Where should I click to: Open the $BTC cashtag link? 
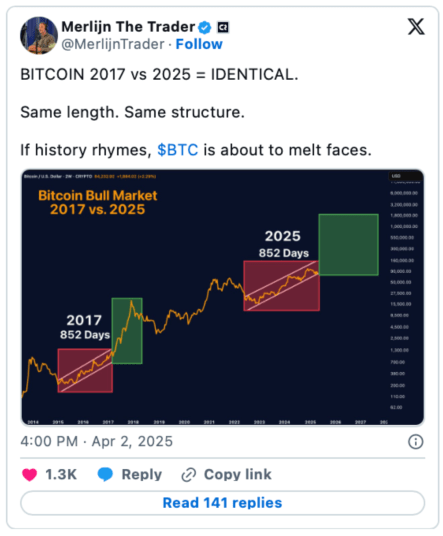177,150
